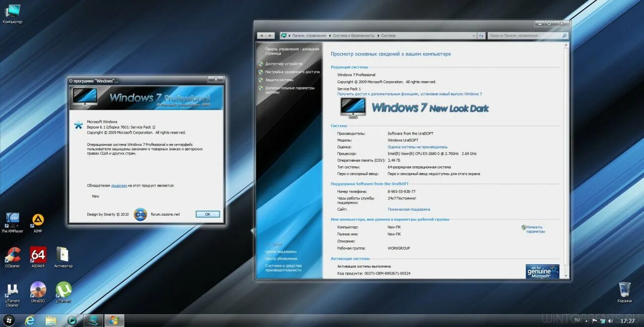The image size is (644, 327).
Task: Click the oszone logo in About dialog
Action: click(141, 214)
